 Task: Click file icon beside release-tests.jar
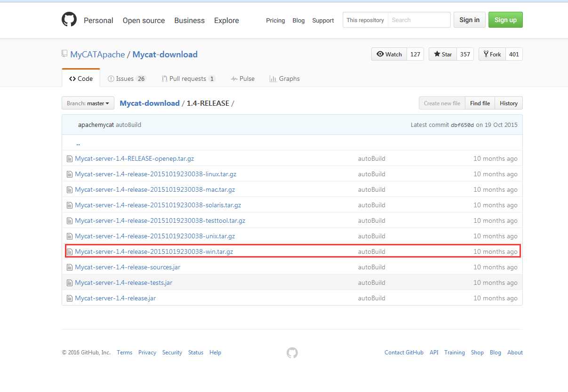(70, 283)
